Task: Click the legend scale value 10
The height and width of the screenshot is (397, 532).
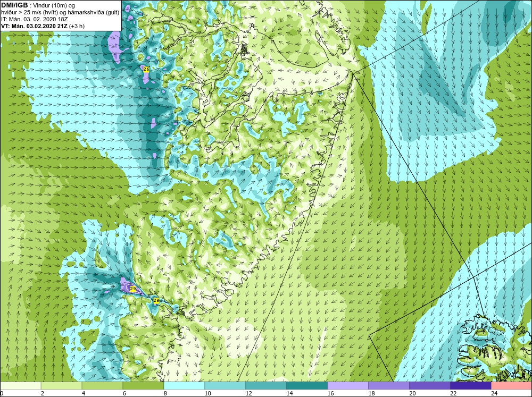Action: 207,393
